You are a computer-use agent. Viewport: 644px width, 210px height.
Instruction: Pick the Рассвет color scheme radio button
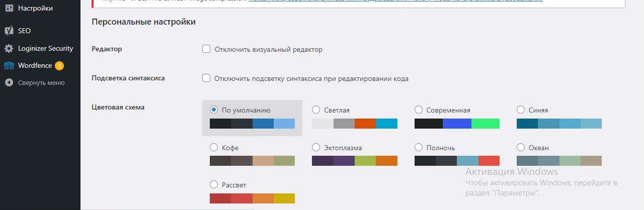(x=214, y=185)
